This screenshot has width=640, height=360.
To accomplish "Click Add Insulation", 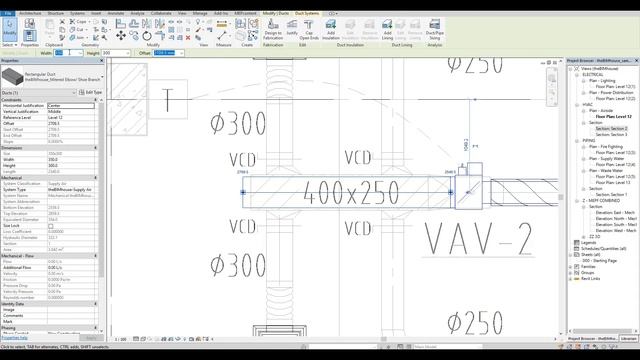I will 331,29.
